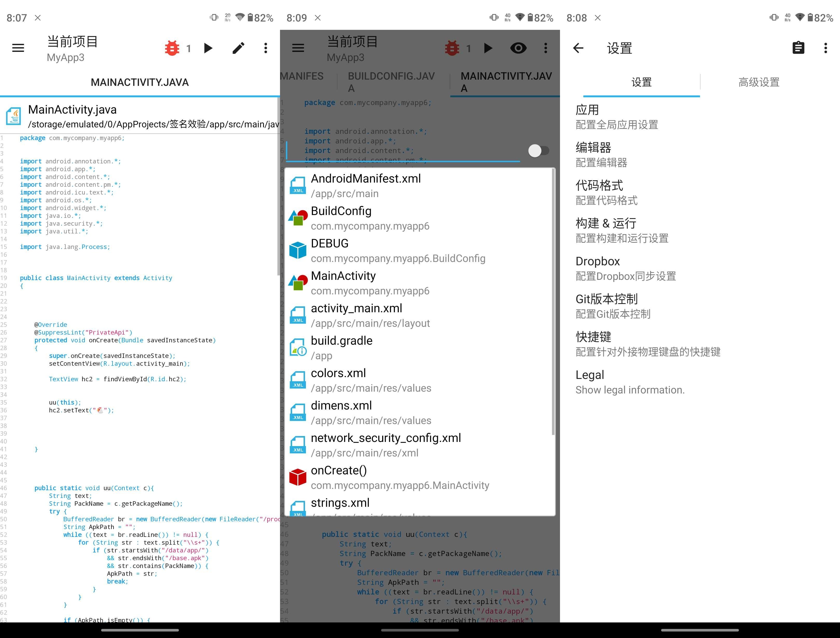840x638 pixels.
Task: Toggle the dark mode switch in editor
Action: click(536, 150)
